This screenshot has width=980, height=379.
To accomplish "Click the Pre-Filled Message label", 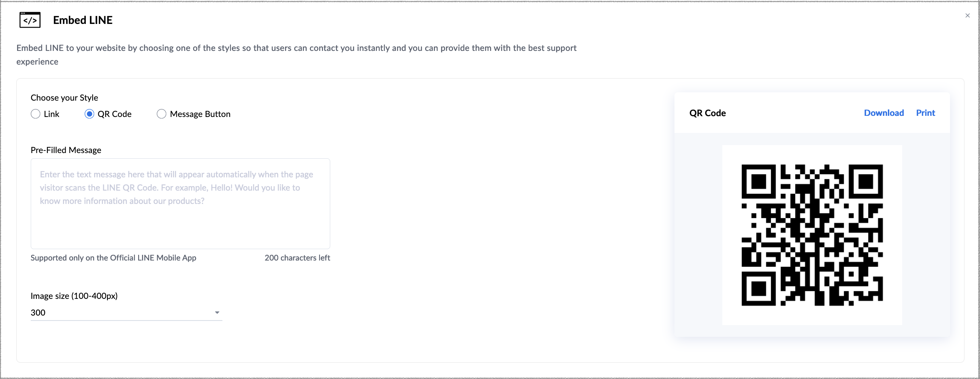I will click(66, 150).
